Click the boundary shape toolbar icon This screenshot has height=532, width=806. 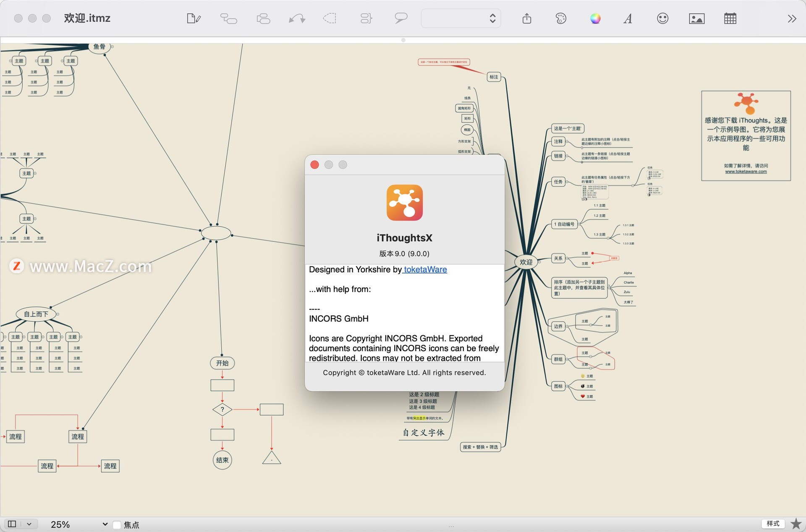point(330,18)
